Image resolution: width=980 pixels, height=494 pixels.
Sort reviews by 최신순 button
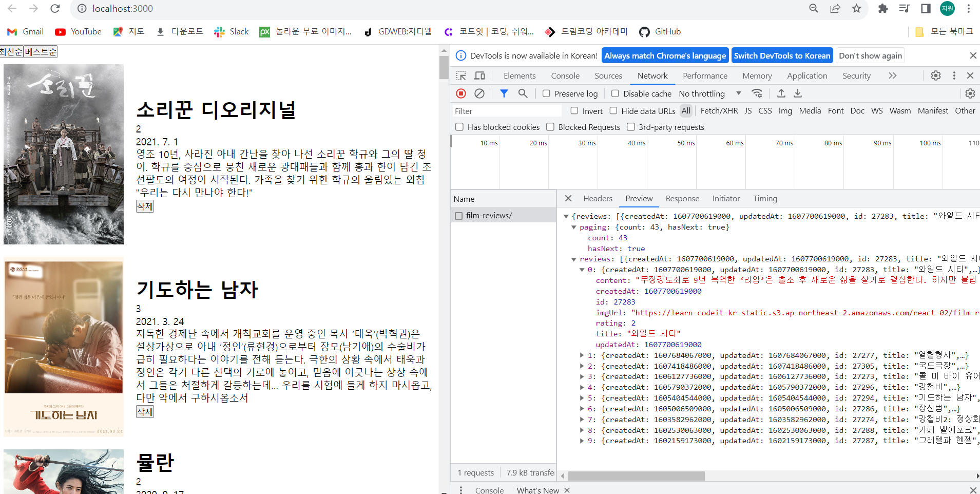click(11, 52)
